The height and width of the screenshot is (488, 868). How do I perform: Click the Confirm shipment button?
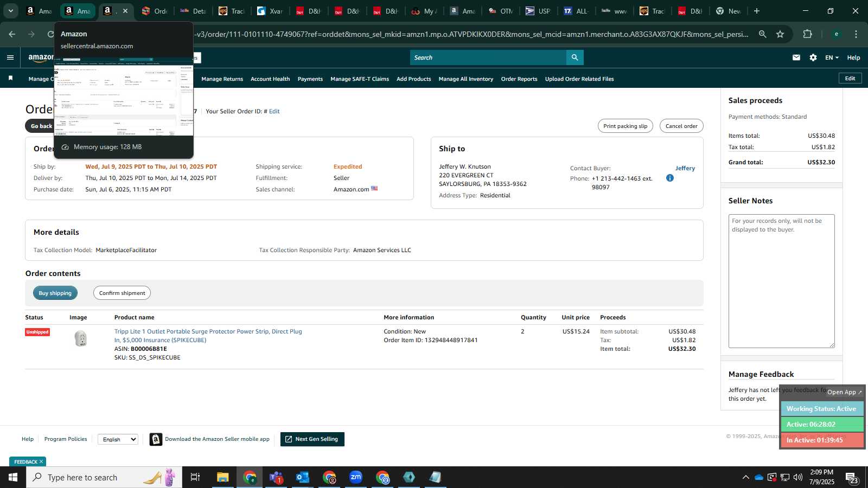pos(122,293)
